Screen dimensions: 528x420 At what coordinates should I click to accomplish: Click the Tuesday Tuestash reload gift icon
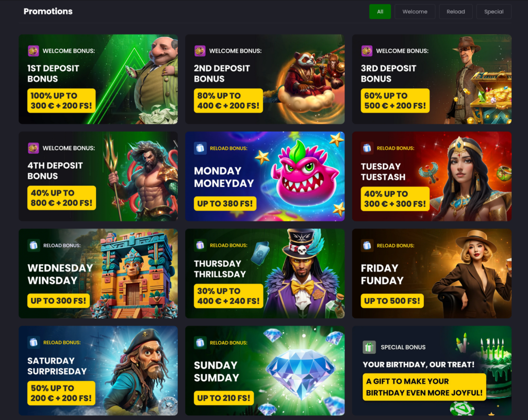[x=367, y=148]
